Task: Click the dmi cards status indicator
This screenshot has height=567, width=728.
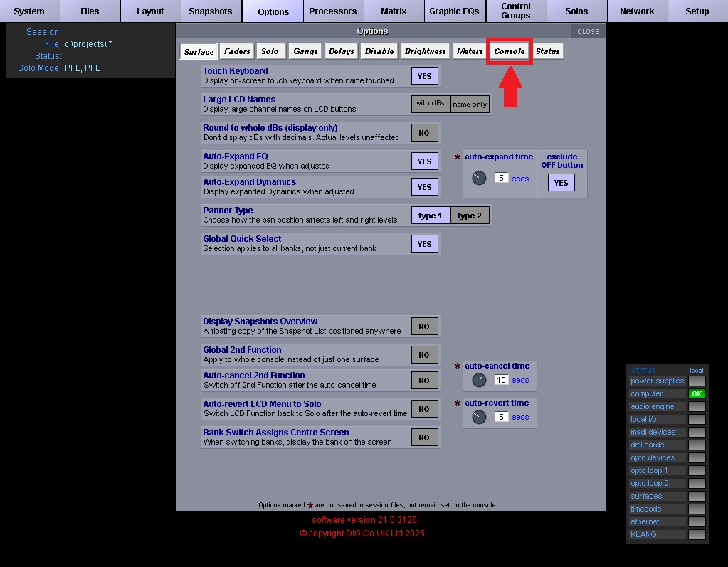Action: point(697,445)
